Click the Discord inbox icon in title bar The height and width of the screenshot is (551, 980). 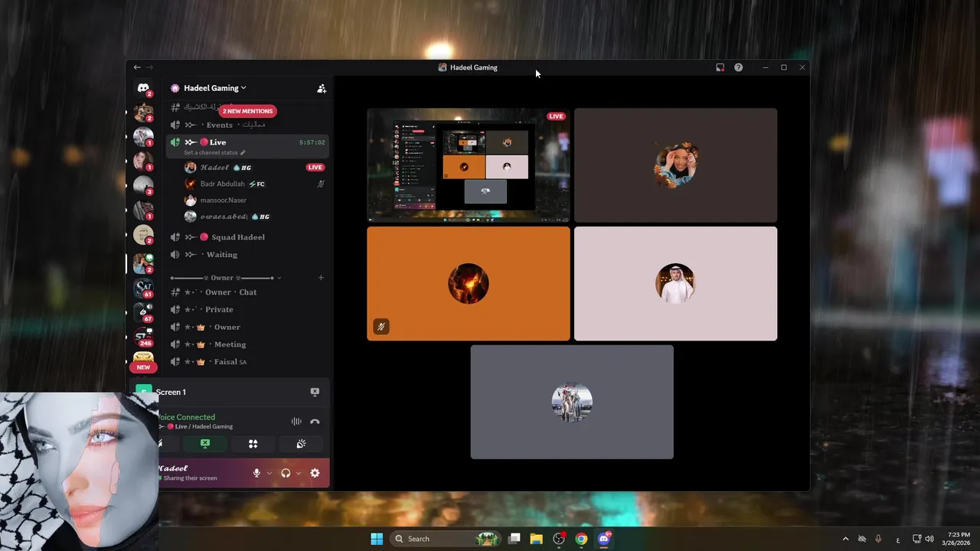pos(720,67)
